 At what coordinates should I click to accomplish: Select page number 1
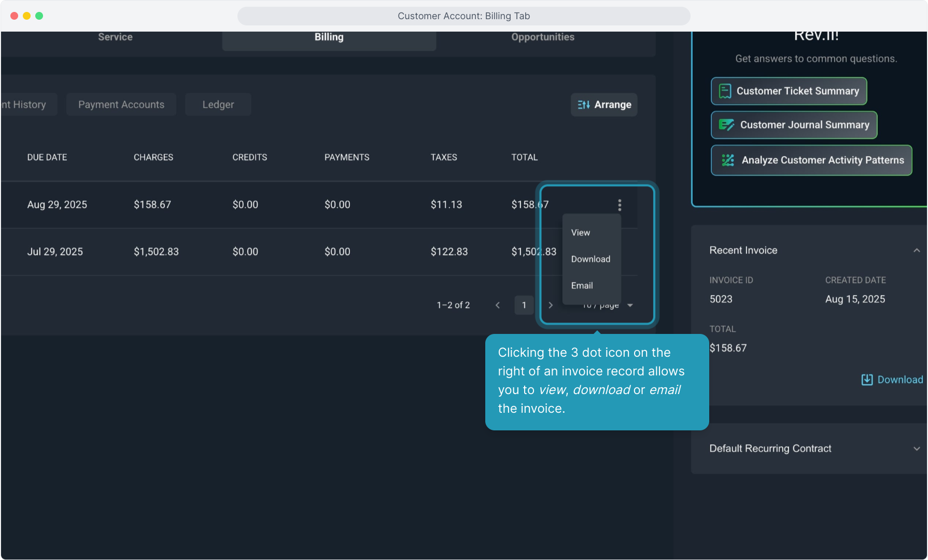click(x=524, y=305)
